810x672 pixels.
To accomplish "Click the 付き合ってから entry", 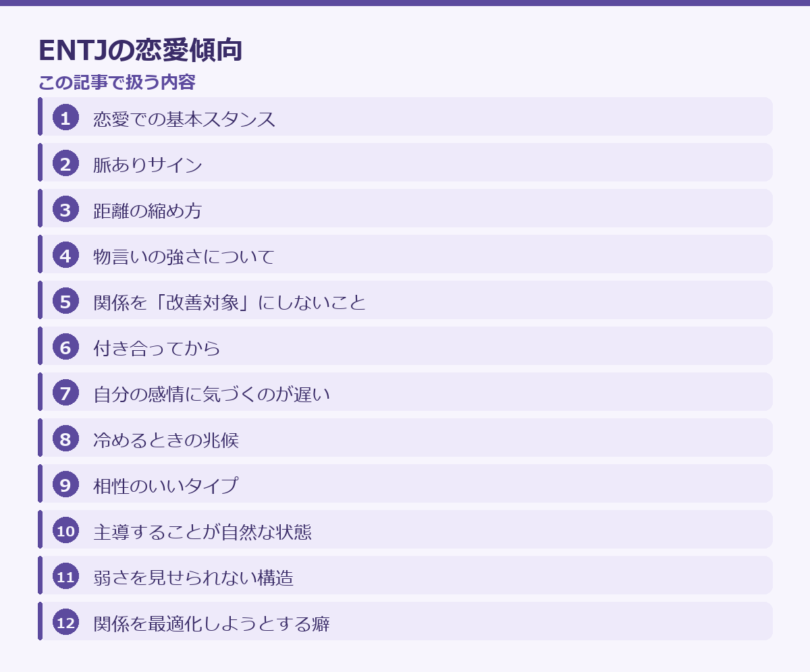I will 405,346.
